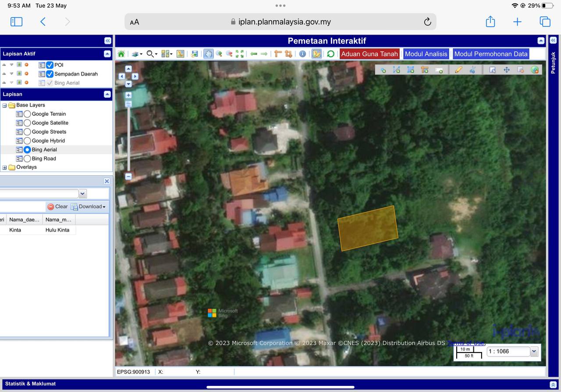The image size is (561, 392).
Task: Select the pencil edit drawing tool
Action: tap(458, 70)
